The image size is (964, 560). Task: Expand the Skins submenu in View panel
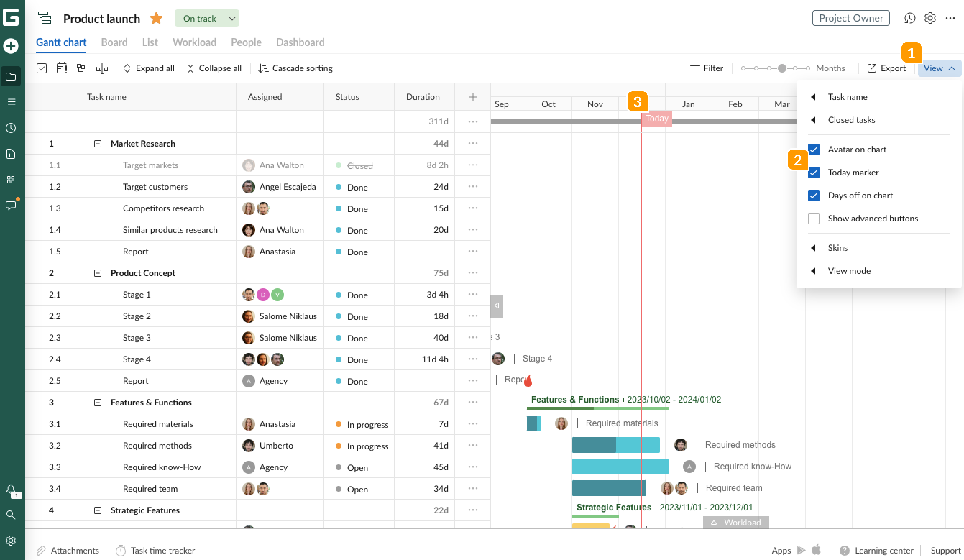(x=838, y=248)
